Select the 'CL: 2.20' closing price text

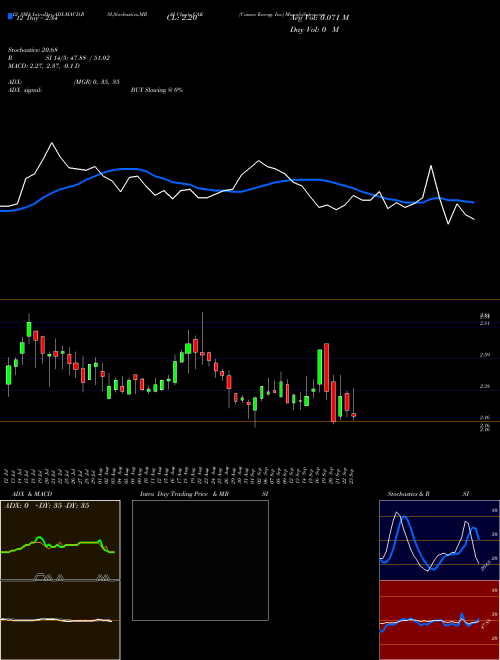point(182,19)
